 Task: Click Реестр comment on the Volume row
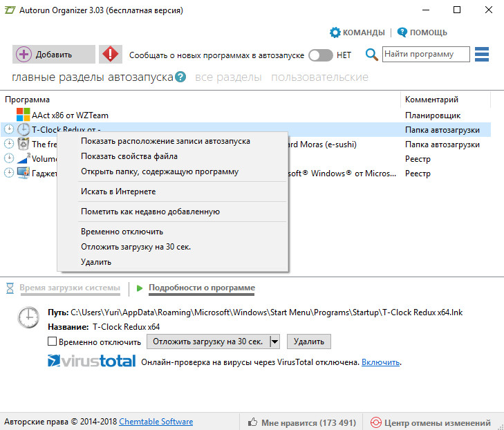pyautogui.click(x=418, y=159)
